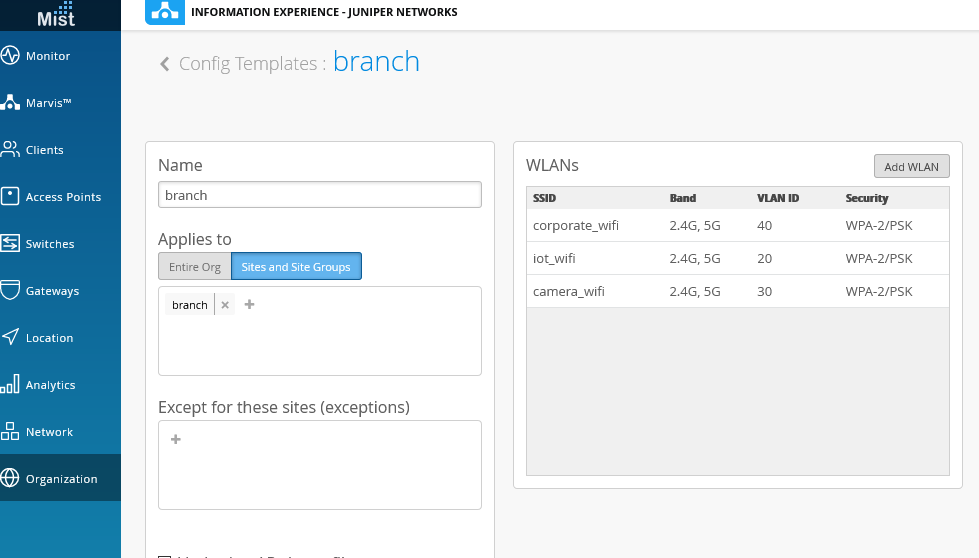Select the Entire Org toggle option

[195, 267]
